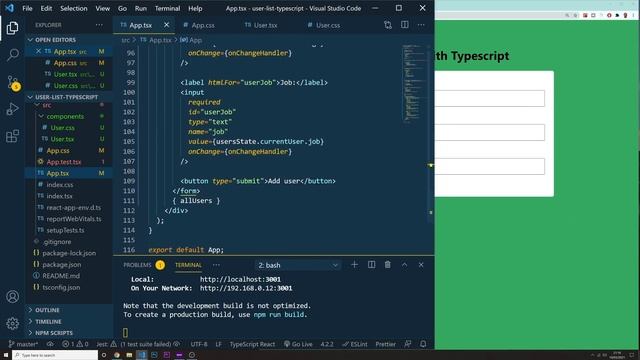The height and width of the screenshot is (360, 640).
Task: Collapse USER-LIST-TYPESCRIPT project section
Action: (66, 97)
